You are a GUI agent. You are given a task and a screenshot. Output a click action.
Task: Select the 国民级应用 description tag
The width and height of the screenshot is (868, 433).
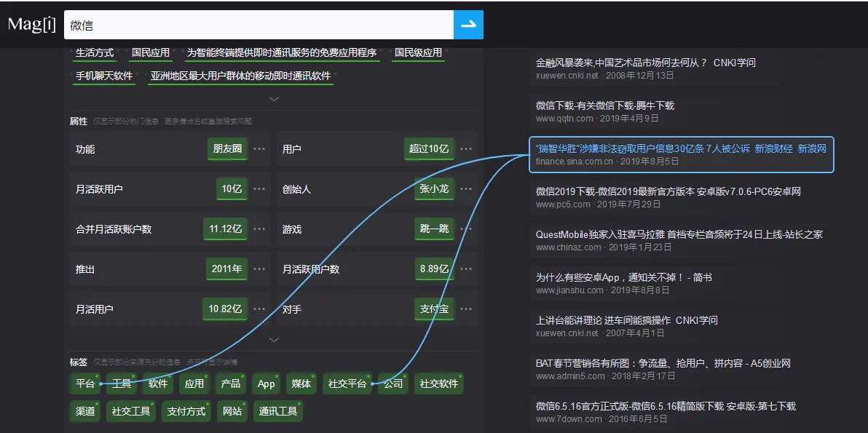pyautogui.click(x=419, y=53)
